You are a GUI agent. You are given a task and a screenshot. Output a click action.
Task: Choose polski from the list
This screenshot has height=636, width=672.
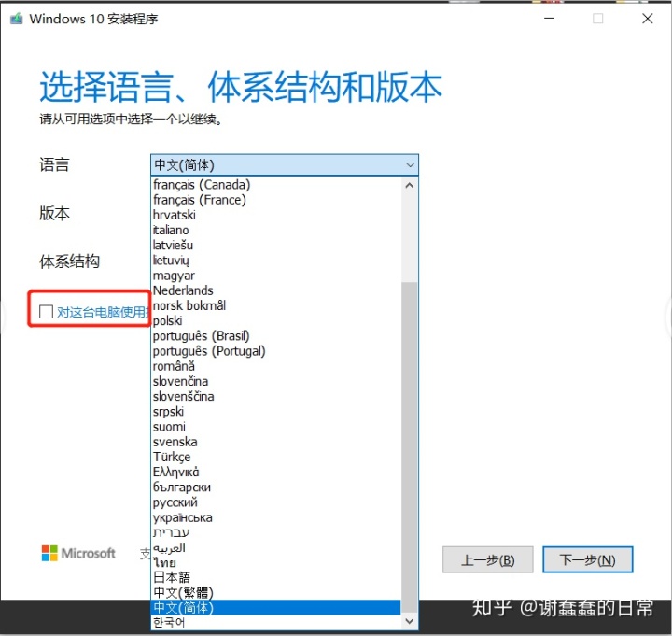(x=276, y=320)
